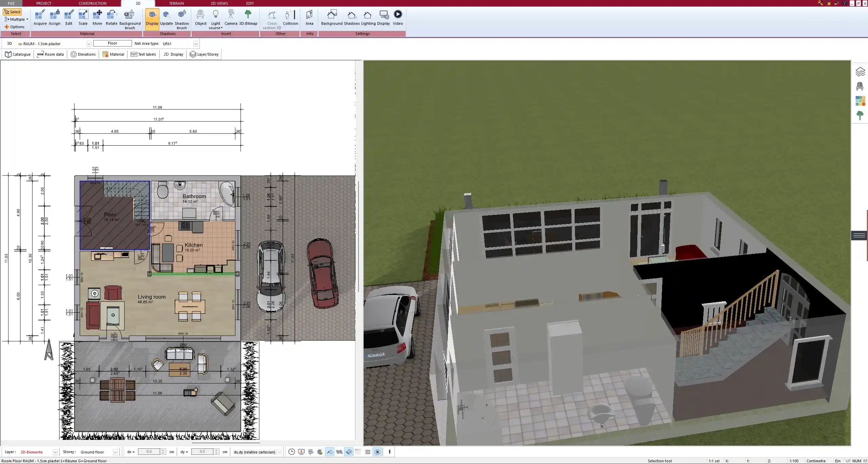Open the RAUM 1.5cm plaster dropdown
The height and width of the screenshot is (464, 868).
89,44
